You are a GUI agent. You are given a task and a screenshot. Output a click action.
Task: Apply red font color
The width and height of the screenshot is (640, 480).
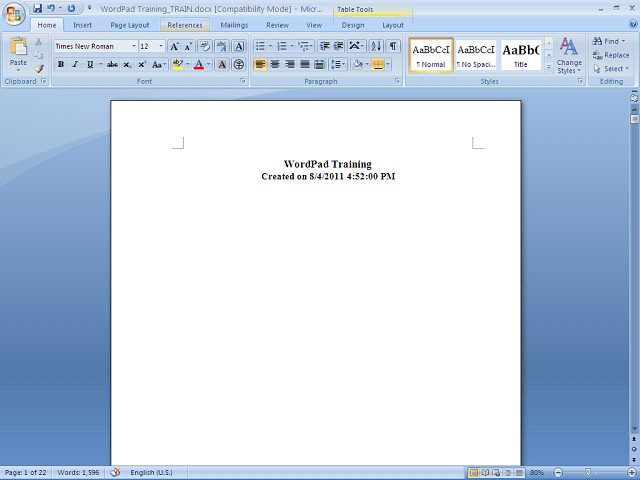tap(199, 64)
